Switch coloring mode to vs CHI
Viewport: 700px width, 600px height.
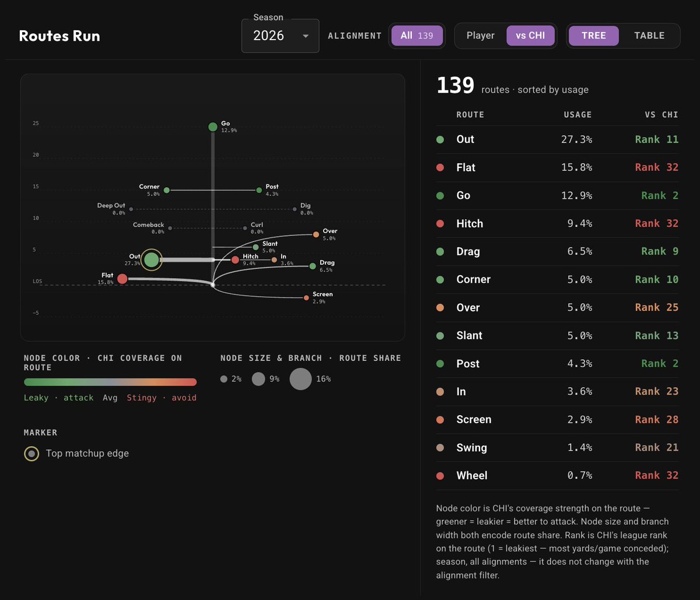tap(530, 36)
